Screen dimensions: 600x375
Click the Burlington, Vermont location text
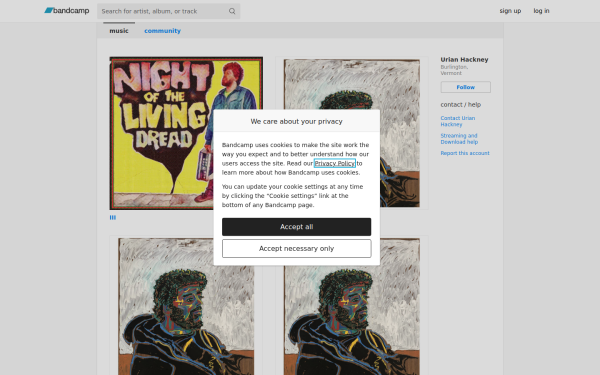tap(454, 70)
